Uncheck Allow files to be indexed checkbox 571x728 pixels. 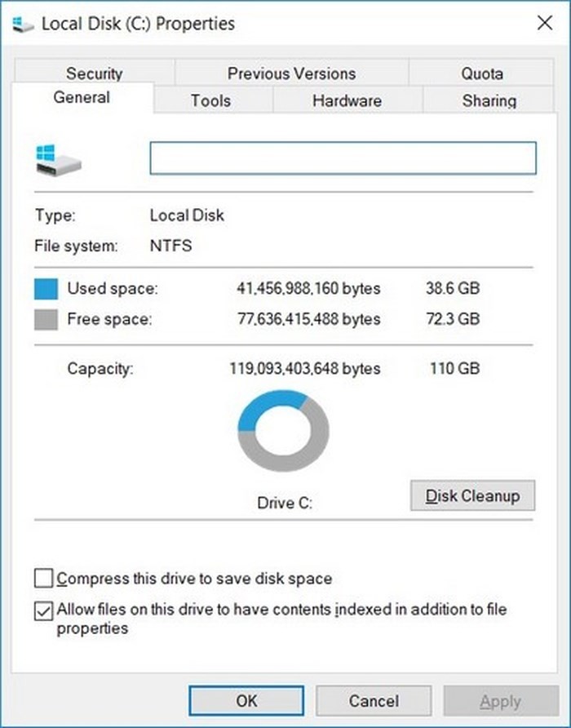click(43, 610)
